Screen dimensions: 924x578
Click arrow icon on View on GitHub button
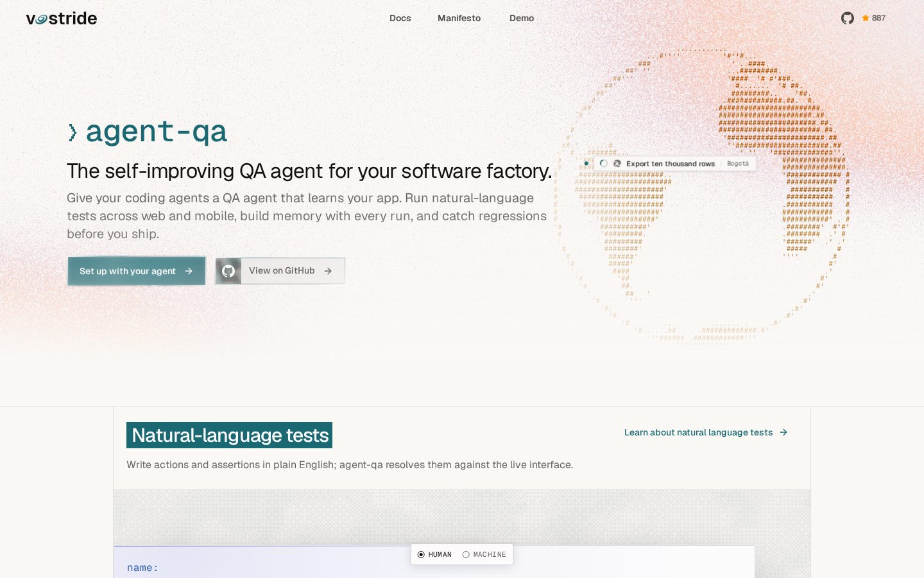pos(328,271)
